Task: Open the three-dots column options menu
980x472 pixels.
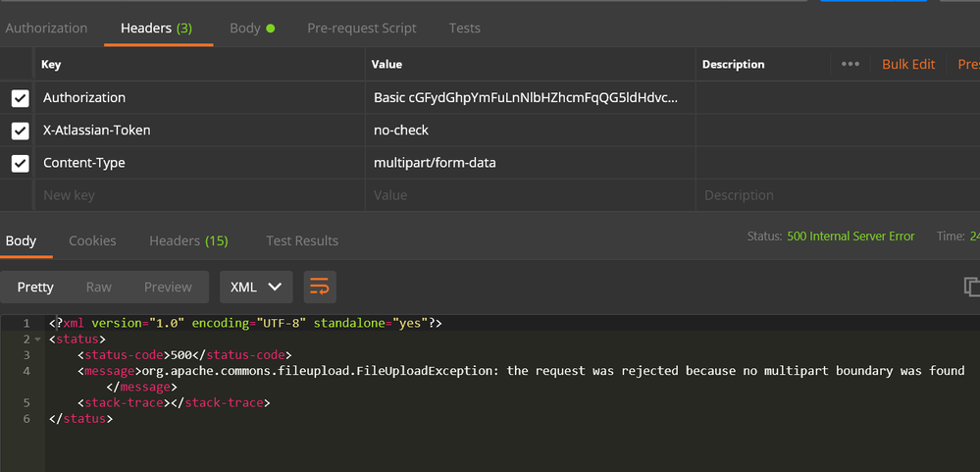Action: click(x=850, y=64)
